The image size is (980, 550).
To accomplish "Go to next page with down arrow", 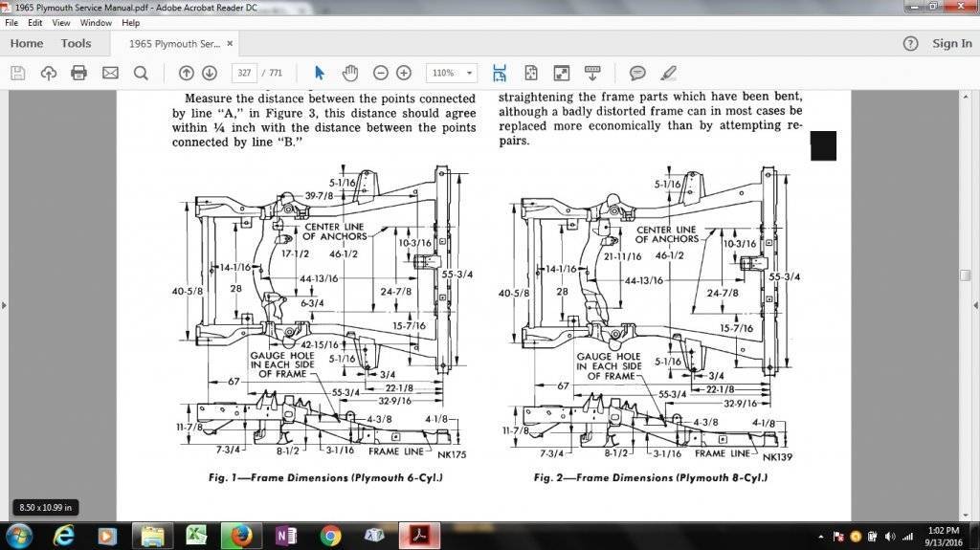I will (x=209, y=73).
